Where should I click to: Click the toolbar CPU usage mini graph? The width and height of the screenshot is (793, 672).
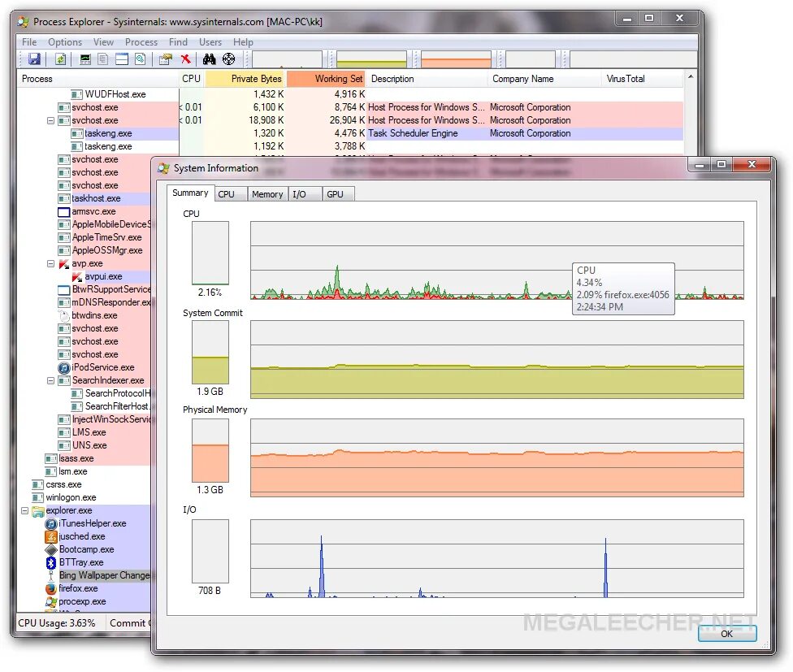[288, 59]
